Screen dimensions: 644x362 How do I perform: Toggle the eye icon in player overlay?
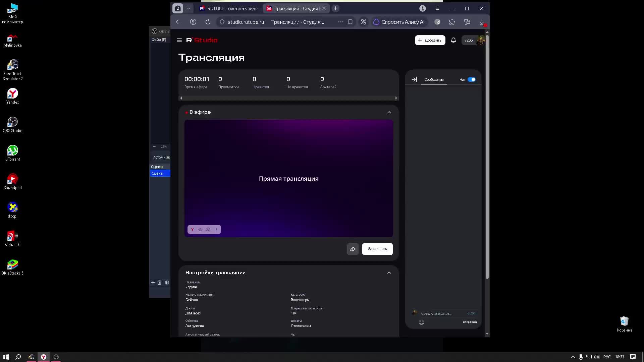pyautogui.click(x=200, y=230)
